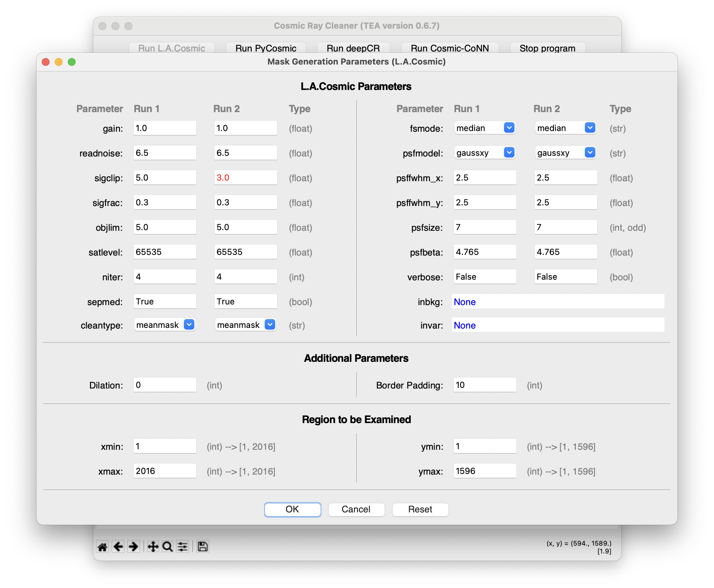Click the Run 2 sigclip red field
Viewport: 714px width, 588px height.
(x=245, y=178)
